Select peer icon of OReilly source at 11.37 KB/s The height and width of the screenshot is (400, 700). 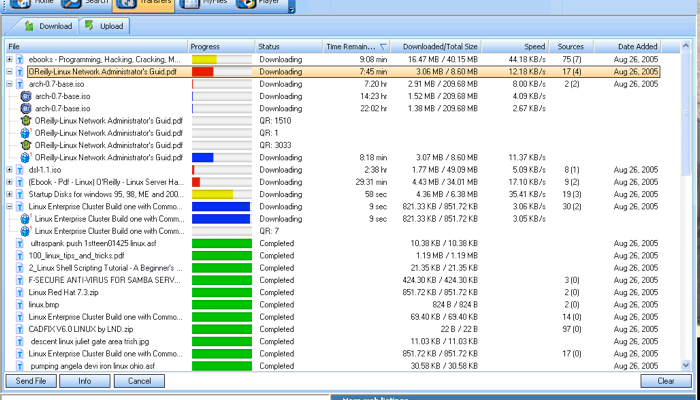[x=25, y=158]
